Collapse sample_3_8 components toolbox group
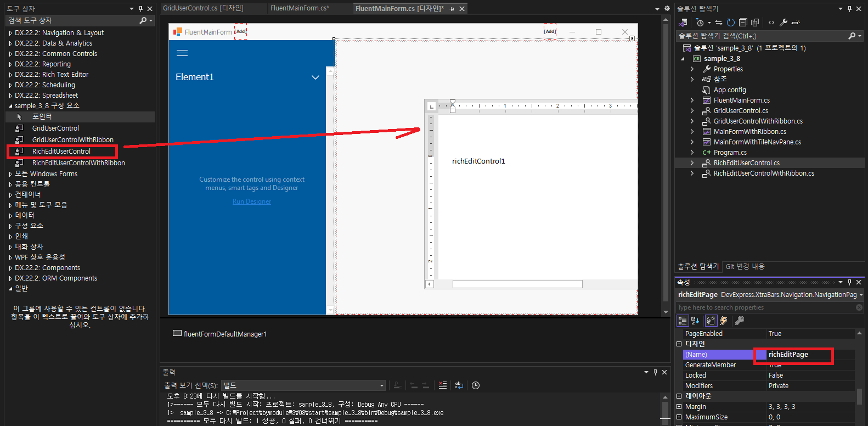This screenshot has height=426, width=868. point(10,106)
